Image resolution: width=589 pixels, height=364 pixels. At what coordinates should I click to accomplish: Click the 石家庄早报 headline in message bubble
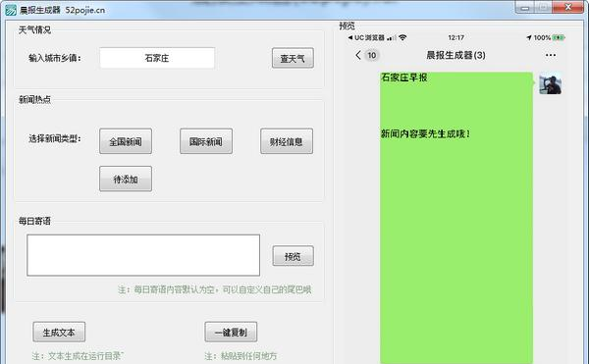[x=404, y=78]
